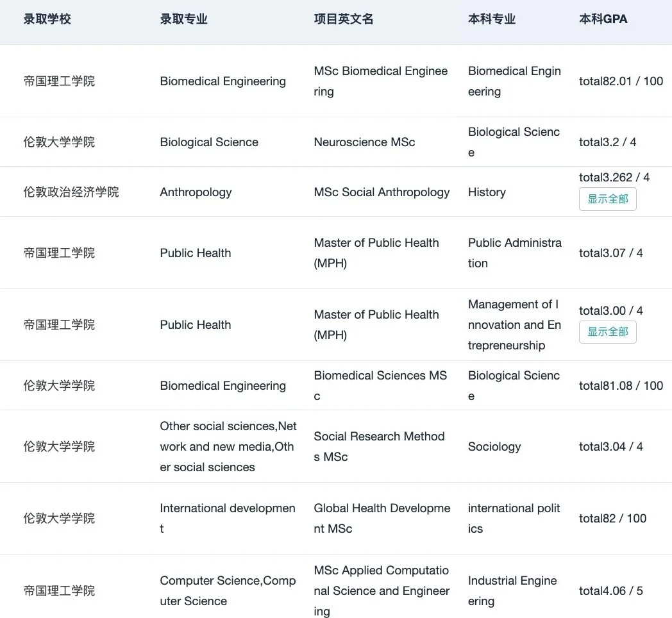This screenshot has height=618, width=672.
Task: Click the Biomedical Sciences MSc cell
Action: [x=380, y=386]
